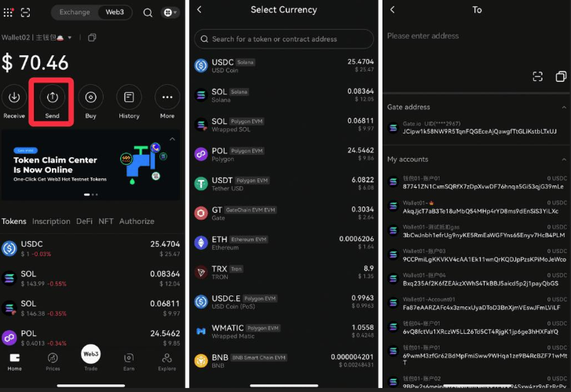The width and height of the screenshot is (571, 392).
Task: Collapse the My accounts section
Action: click(x=564, y=159)
